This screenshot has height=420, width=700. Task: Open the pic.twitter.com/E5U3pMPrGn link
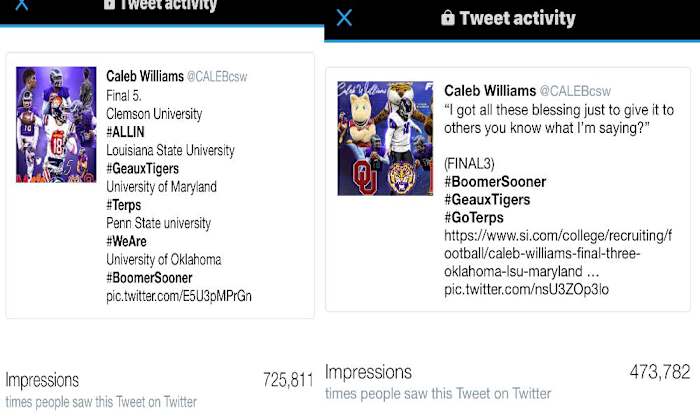(x=179, y=295)
